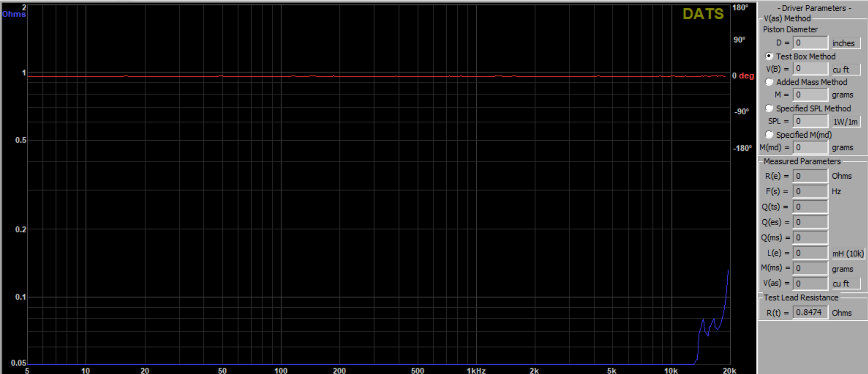Click the 1W/1m SPL unit button
Screen dimensions: 868x374
pos(846,122)
